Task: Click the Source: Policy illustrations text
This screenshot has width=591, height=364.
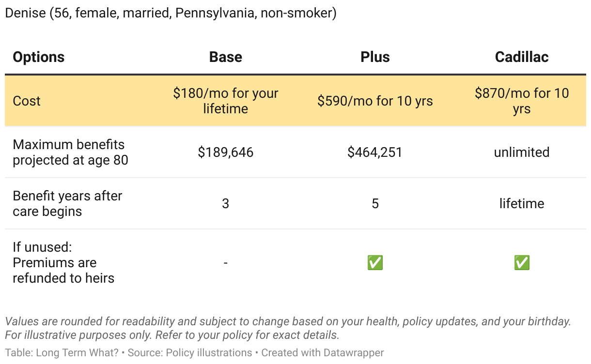Action: [190, 353]
